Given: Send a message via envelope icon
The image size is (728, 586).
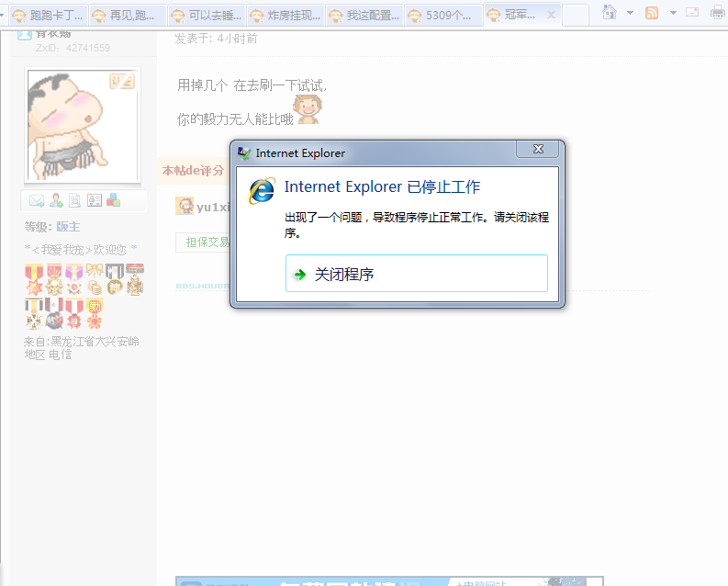Looking at the screenshot, I should pos(37,200).
